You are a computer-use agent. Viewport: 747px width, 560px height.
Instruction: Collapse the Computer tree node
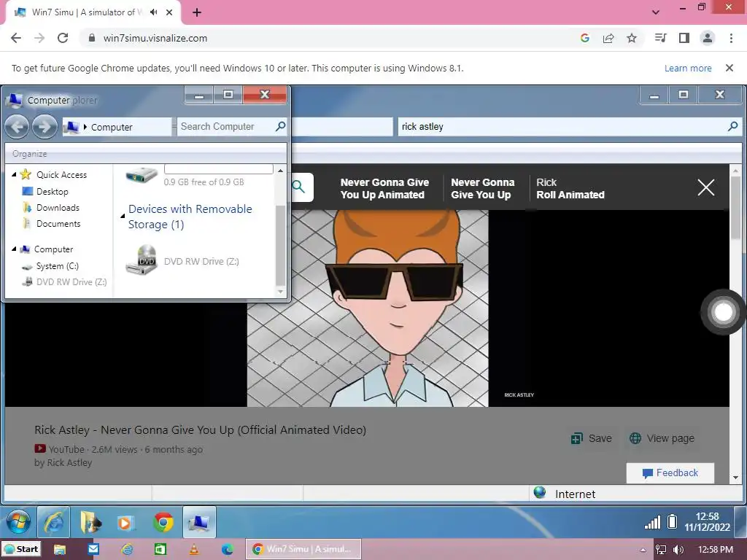tap(14, 249)
